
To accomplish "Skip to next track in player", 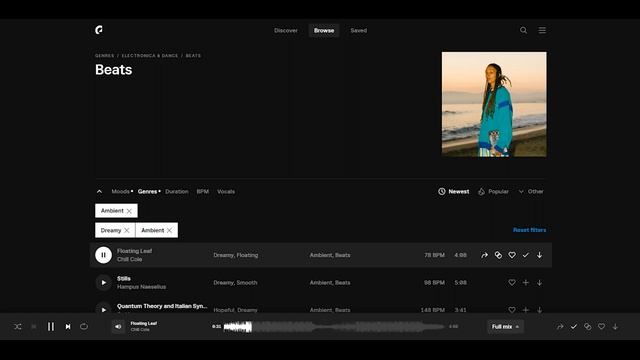I will coord(68,327).
